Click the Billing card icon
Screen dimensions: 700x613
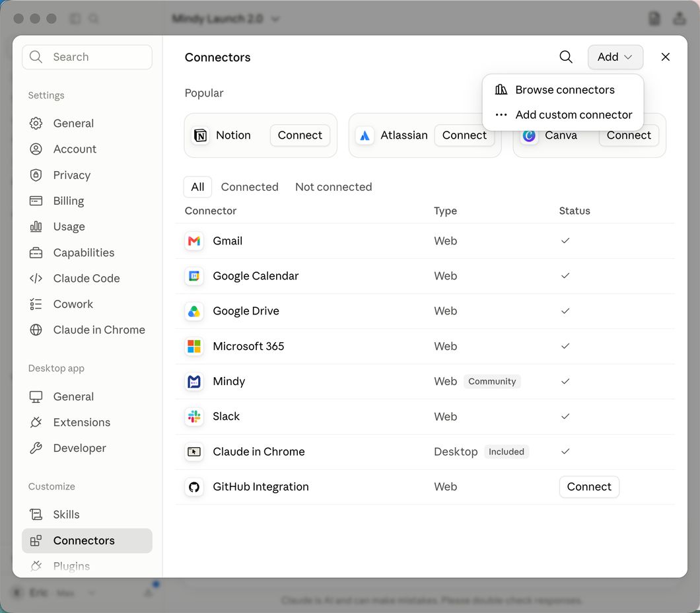[x=36, y=201]
